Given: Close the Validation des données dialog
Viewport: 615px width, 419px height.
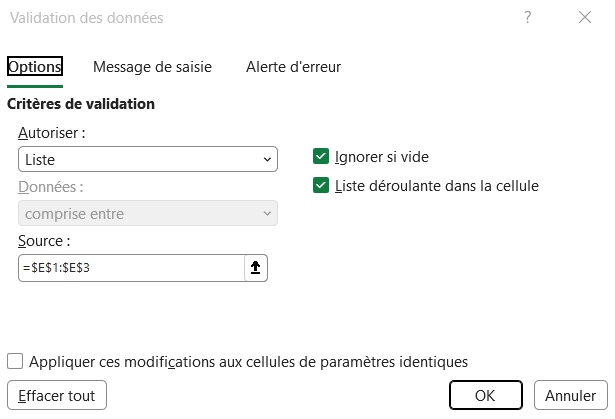Looking at the screenshot, I should pos(585,17).
